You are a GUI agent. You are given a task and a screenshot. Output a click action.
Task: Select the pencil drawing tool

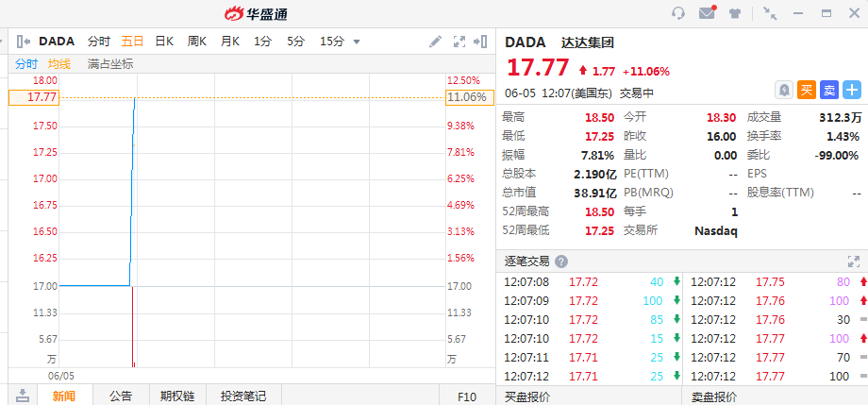pyautogui.click(x=435, y=42)
